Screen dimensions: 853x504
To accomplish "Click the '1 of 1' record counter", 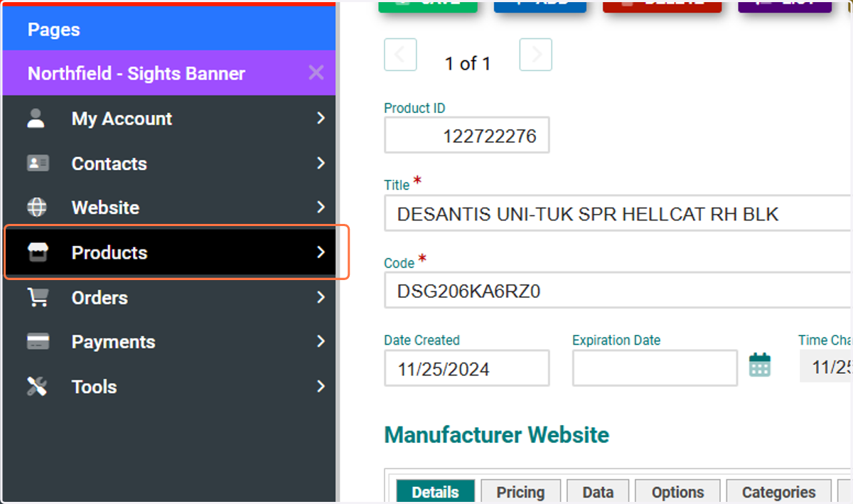I will (468, 63).
